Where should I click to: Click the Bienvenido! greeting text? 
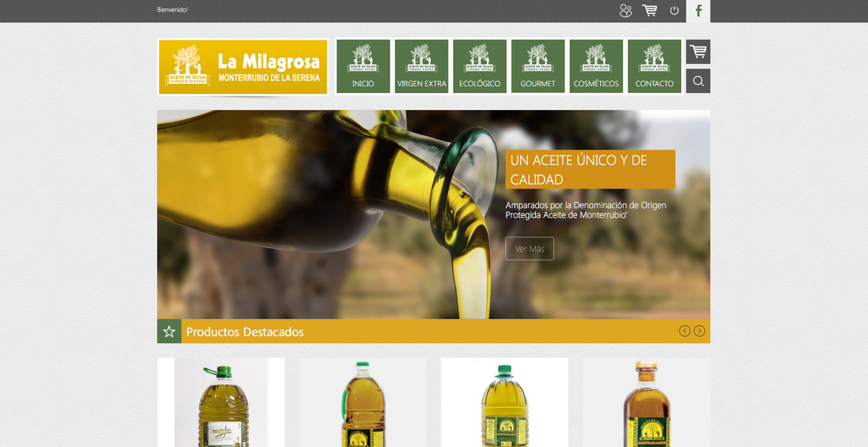(172, 10)
